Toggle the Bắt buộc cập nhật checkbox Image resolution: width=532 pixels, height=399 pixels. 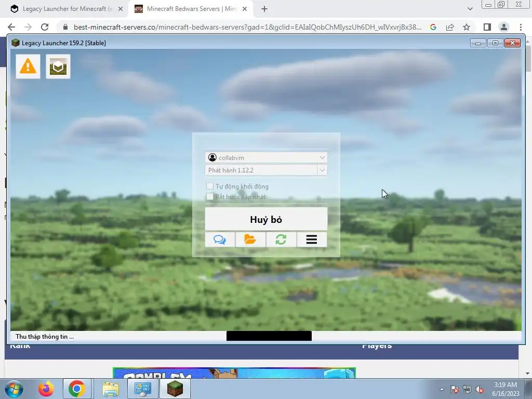[x=210, y=197]
